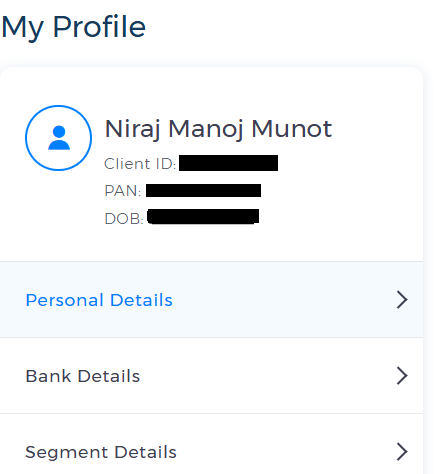Screen dimensions: 437x474
Task: Click the redacted PAN value
Action: click(x=203, y=190)
